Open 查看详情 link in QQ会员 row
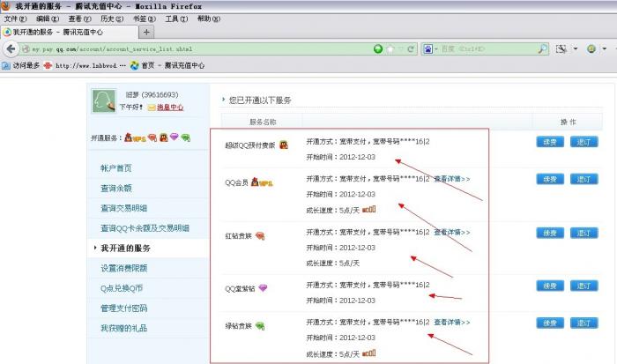This screenshot has width=617, height=364. point(451,179)
